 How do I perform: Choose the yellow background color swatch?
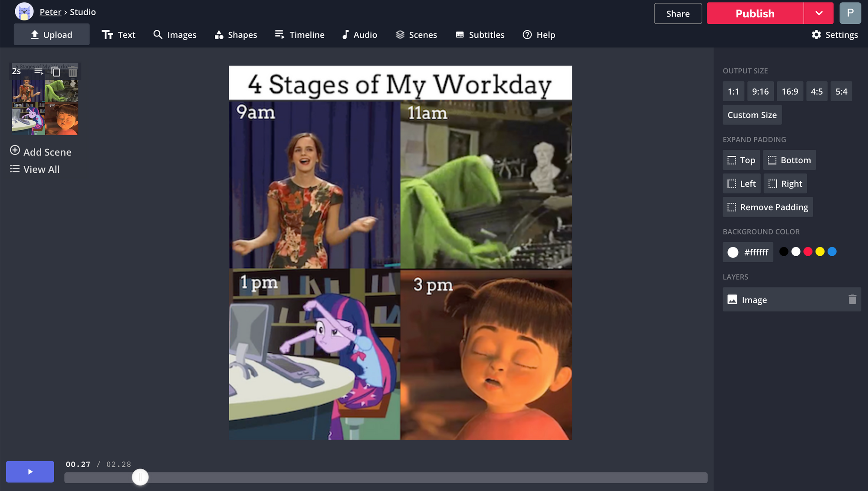(819, 252)
